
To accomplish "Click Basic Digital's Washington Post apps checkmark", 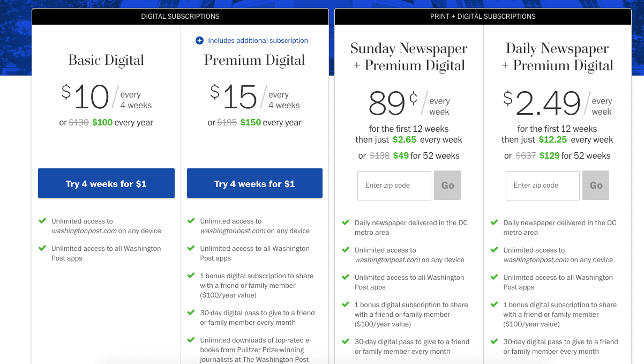I will [42, 248].
